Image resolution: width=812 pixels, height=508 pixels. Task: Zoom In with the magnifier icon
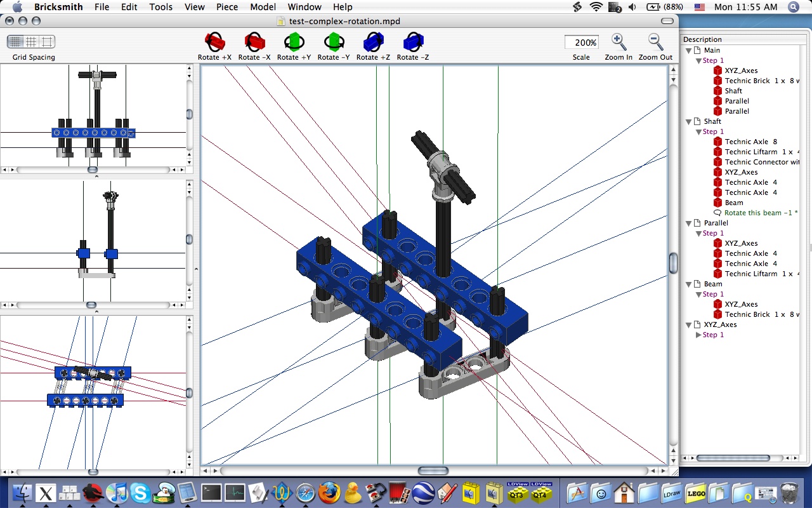pyautogui.click(x=619, y=42)
